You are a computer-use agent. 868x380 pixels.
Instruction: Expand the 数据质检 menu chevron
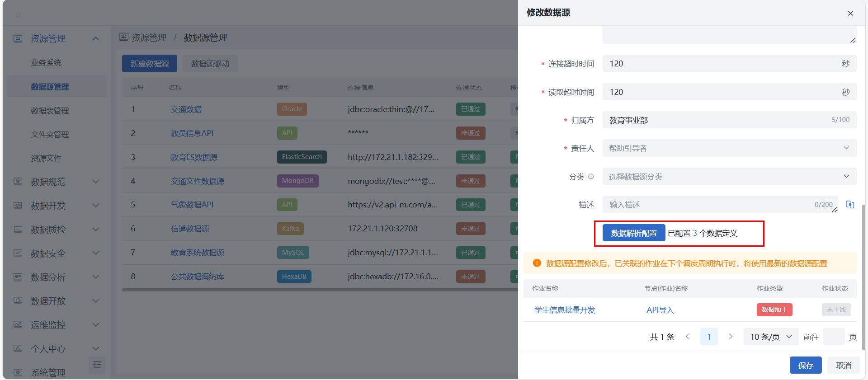pos(96,230)
